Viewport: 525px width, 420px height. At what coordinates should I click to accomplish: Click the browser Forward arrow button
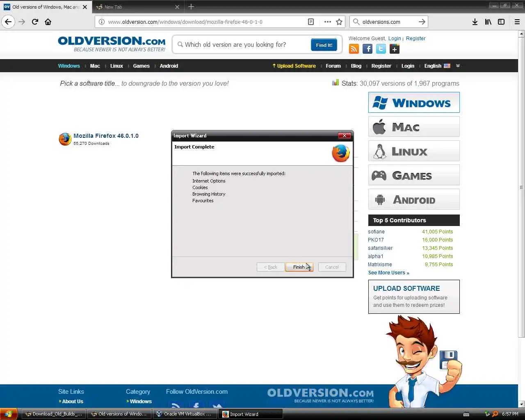point(22,22)
